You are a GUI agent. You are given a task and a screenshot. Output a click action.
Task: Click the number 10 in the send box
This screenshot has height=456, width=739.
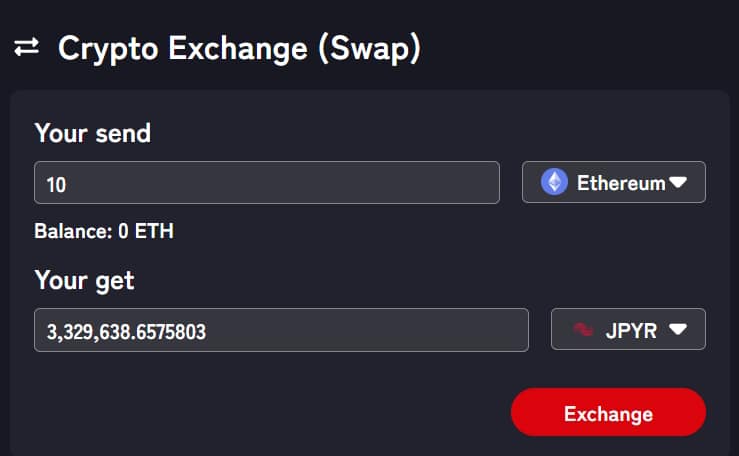[x=56, y=185]
